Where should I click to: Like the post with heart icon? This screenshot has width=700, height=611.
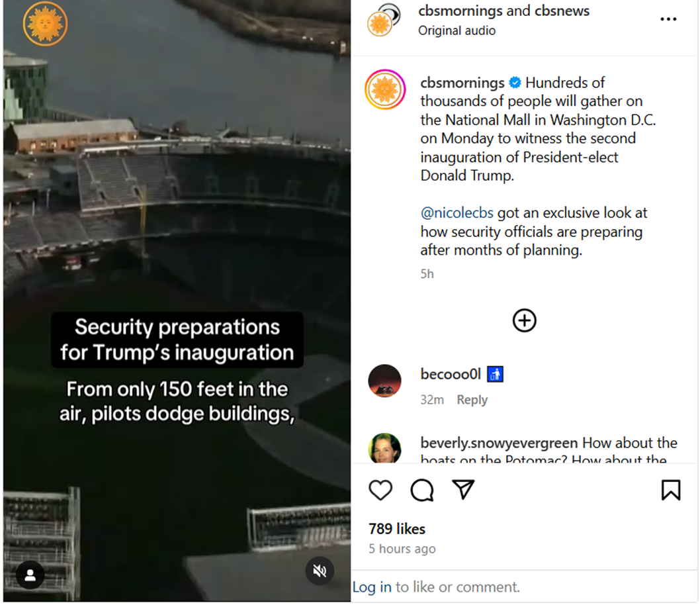tap(380, 490)
